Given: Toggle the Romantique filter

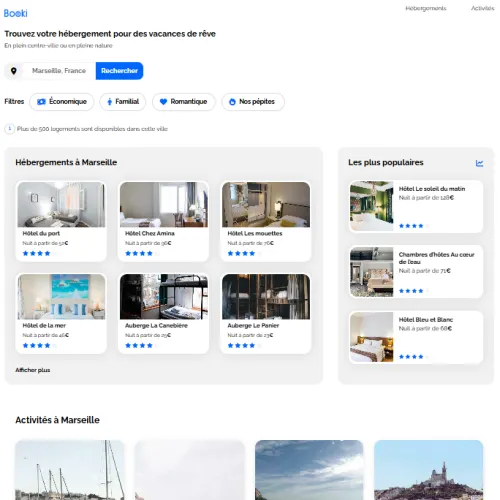Looking at the screenshot, I should (184, 102).
